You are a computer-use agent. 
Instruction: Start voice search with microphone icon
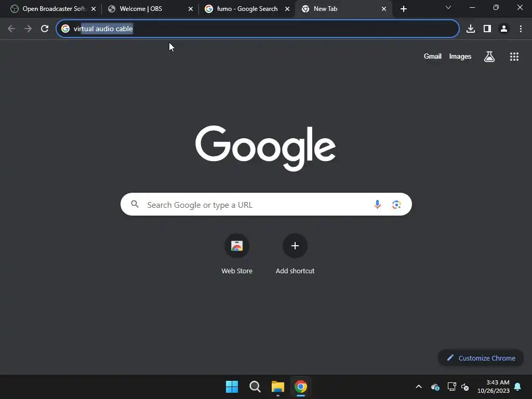click(x=377, y=204)
